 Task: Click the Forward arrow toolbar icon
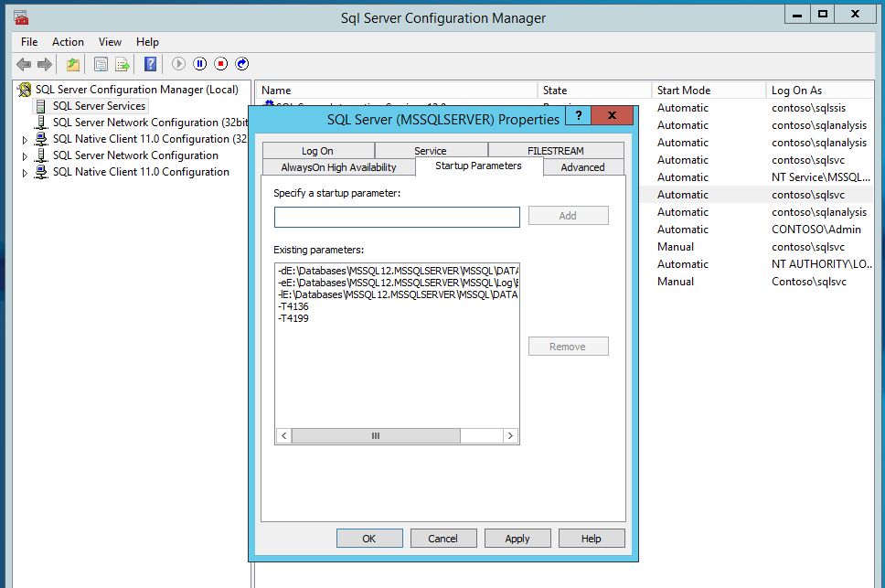pyautogui.click(x=45, y=64)
